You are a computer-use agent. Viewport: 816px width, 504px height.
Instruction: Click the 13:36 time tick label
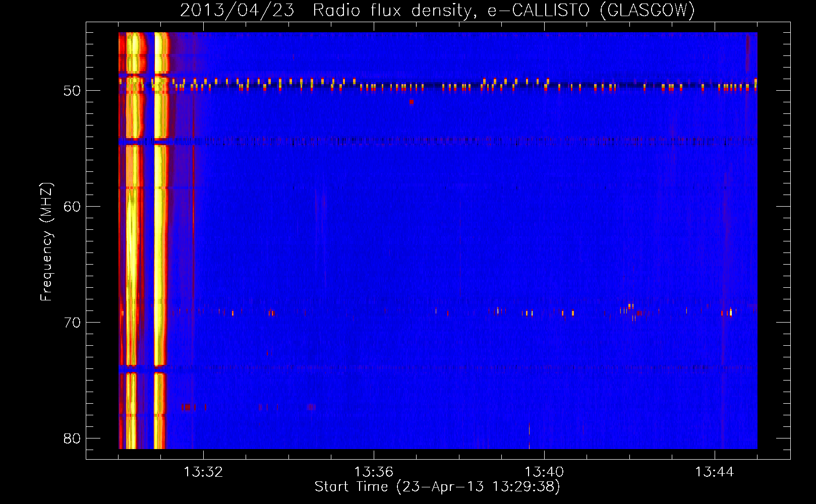pos(374,472)
